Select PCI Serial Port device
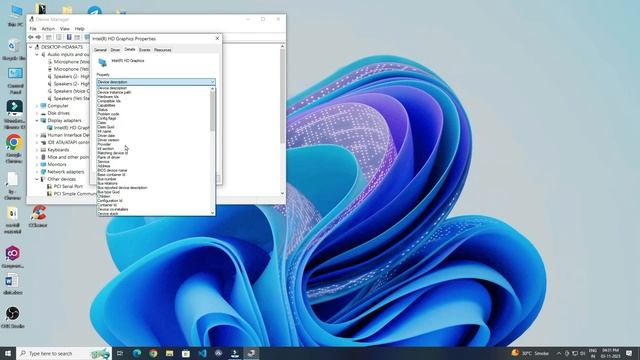 pos(68,186)
